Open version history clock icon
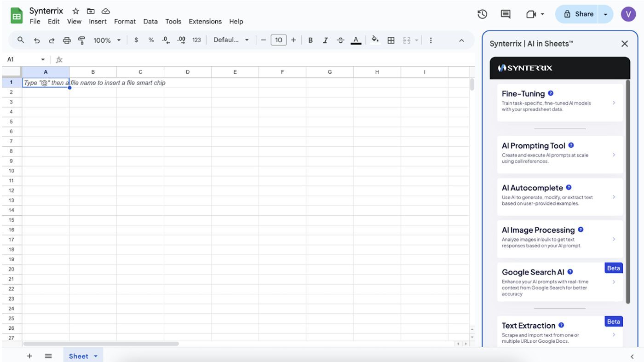 482,14
